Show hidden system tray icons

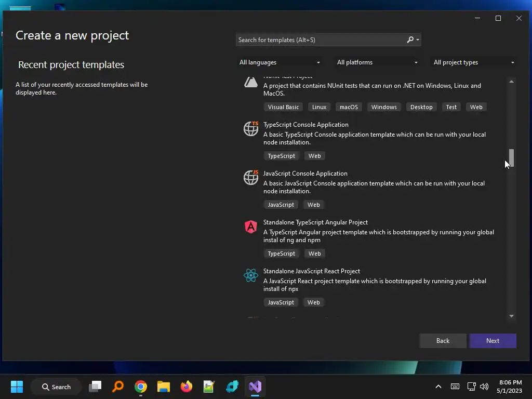pyautogui.click(x=438, y=387)
